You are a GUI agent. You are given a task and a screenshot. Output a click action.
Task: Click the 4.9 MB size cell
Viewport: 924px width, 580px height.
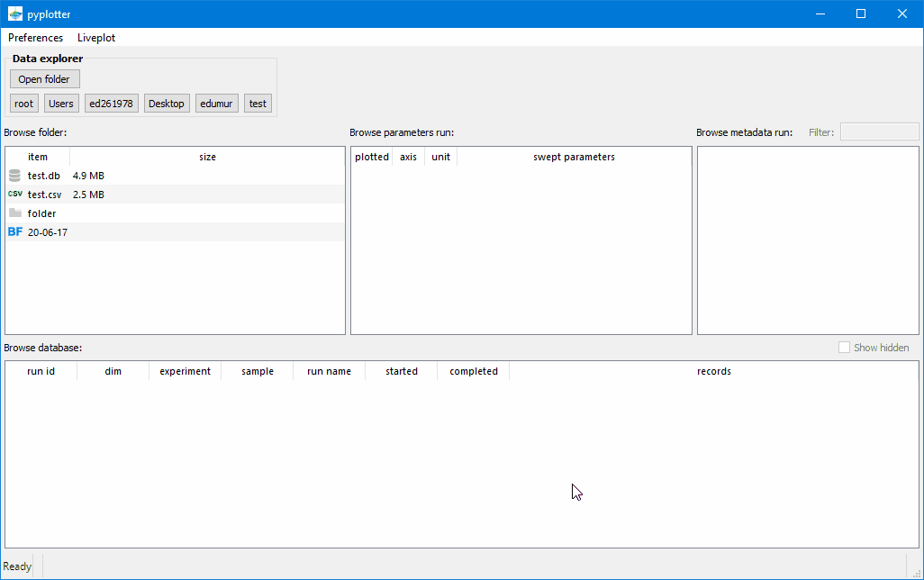pos(88,176)
